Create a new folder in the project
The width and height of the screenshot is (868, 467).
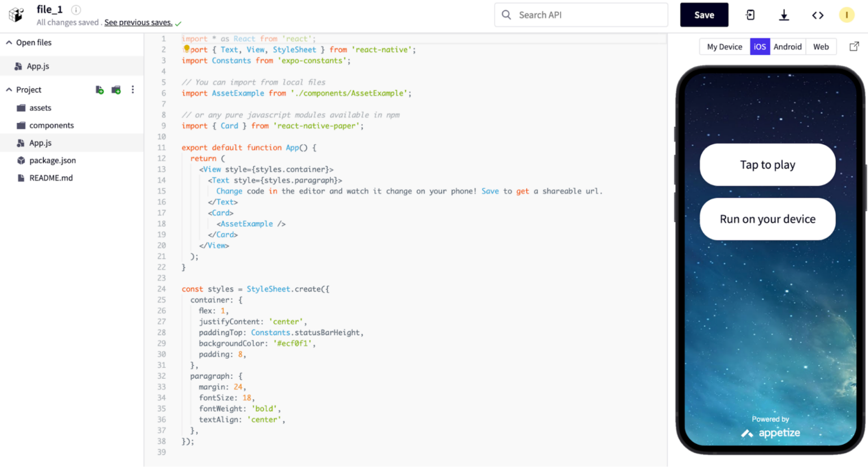(x=116, y=89)
